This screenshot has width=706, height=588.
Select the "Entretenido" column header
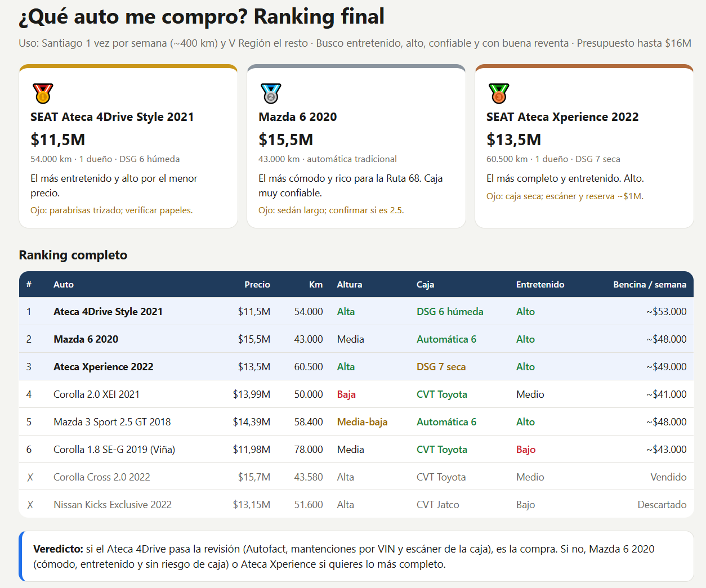click(540, 285)
